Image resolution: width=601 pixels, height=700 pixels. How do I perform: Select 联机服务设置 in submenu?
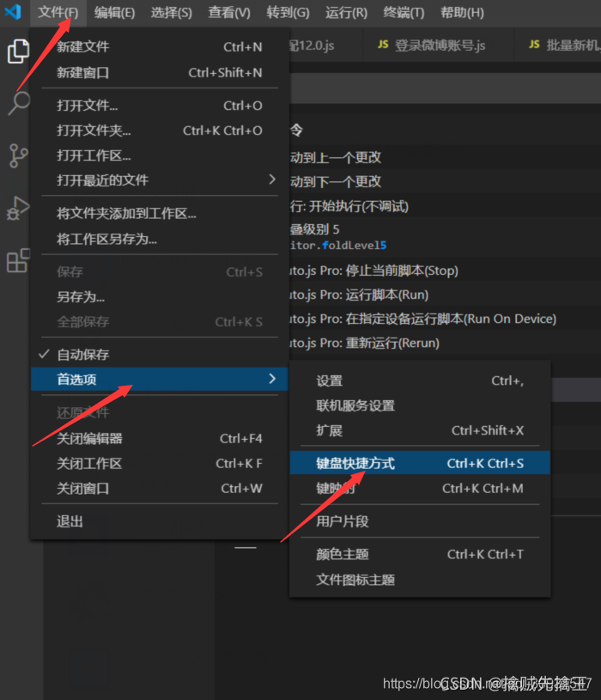click(419, 405)
